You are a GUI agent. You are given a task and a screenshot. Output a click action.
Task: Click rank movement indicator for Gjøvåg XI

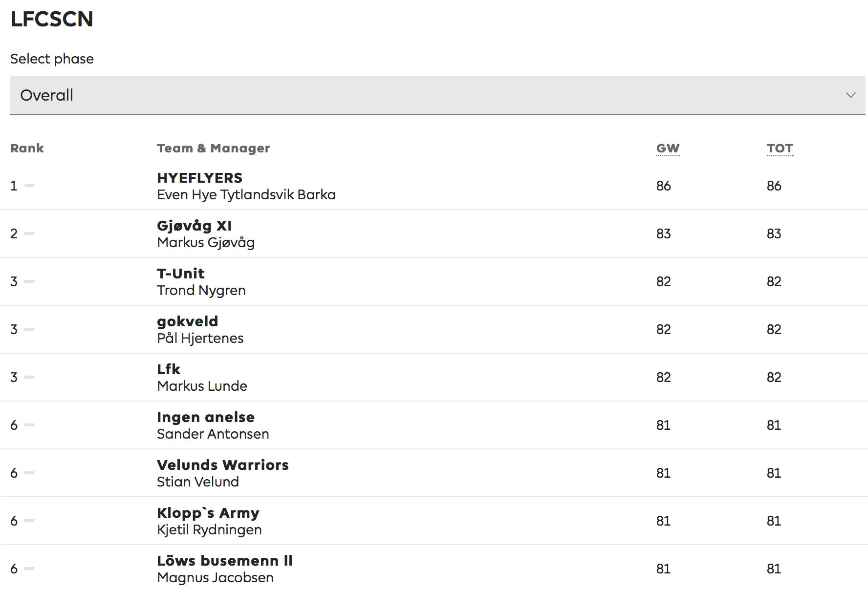point(29,233)
